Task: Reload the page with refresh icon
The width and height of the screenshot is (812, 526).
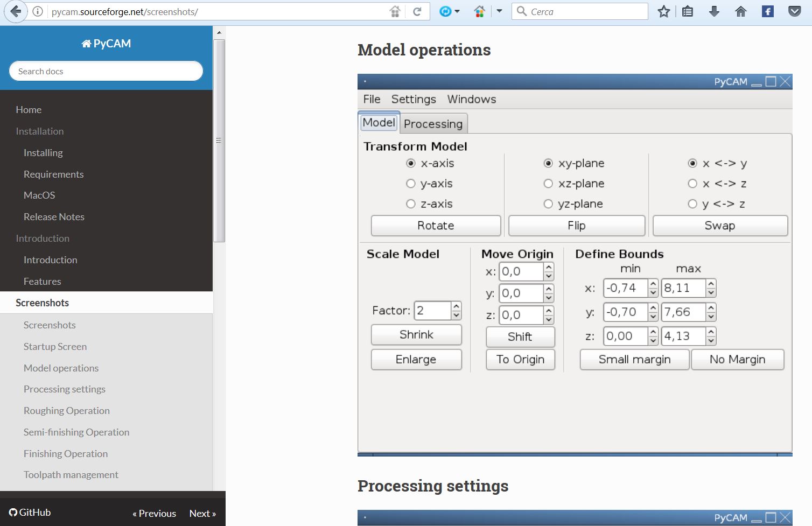Action: click(x=417, y=11)
